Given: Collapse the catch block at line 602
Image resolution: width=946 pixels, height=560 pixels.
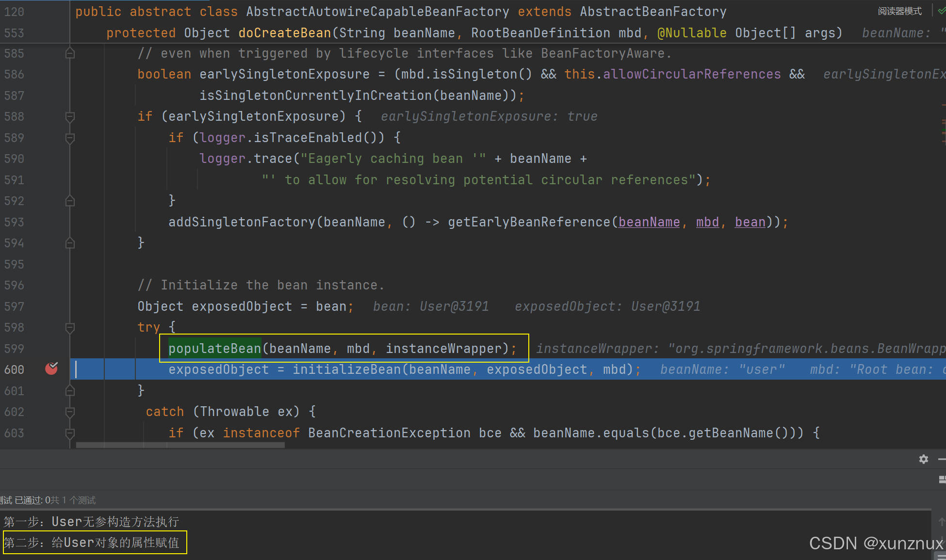Looking at the screenshot, I should tap(70, 412).
